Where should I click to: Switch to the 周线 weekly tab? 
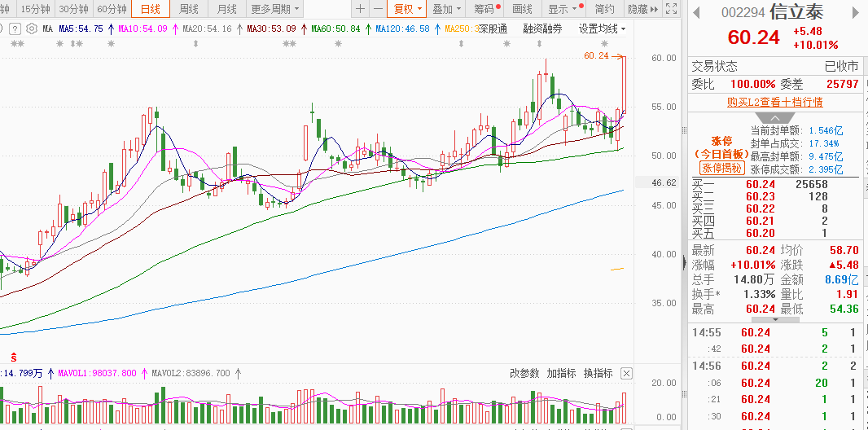coord(188,9)
